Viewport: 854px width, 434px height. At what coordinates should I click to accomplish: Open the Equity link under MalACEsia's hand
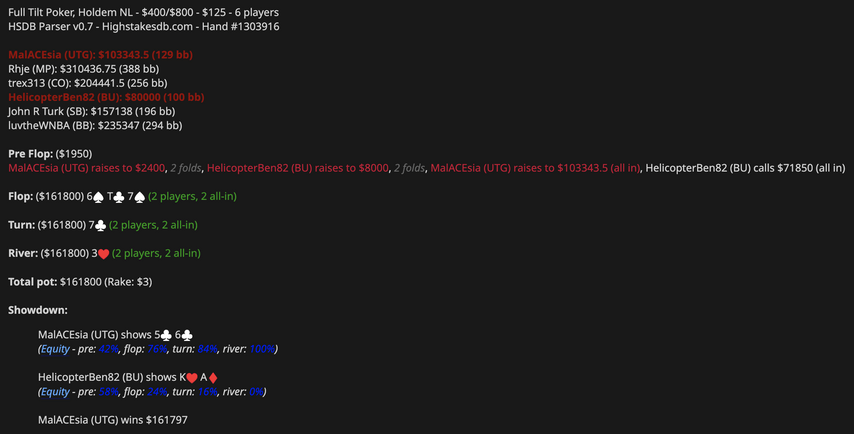tap(56, 349)
